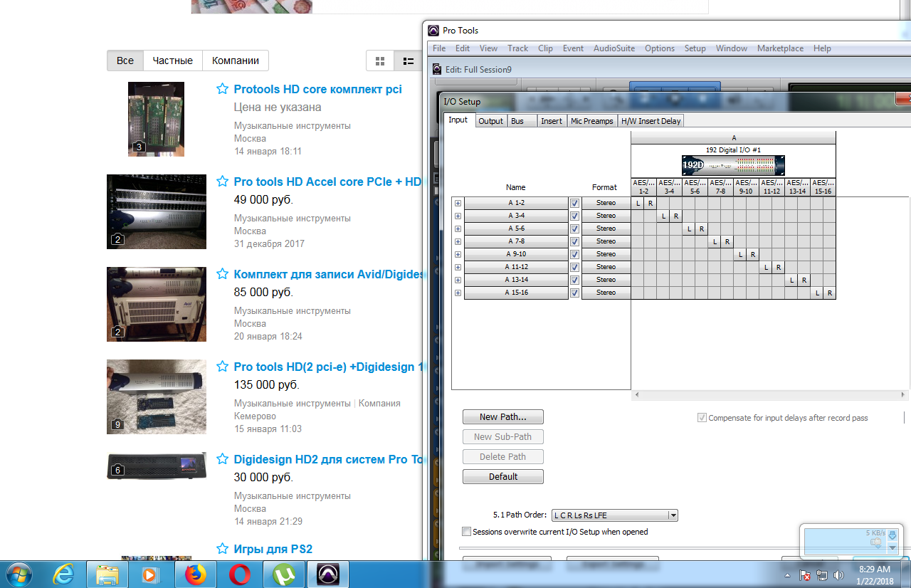The width and height of the screenshot is (911, 588).
Task: Launch Internet Explorer from the taskbar
Action: click(x=64, y=574)
